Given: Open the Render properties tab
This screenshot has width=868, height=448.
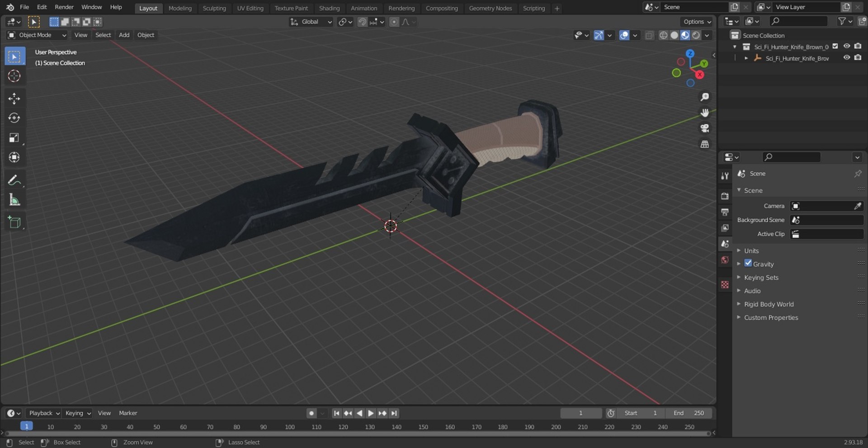Looking at the screenshot, I should coord(725,196).
